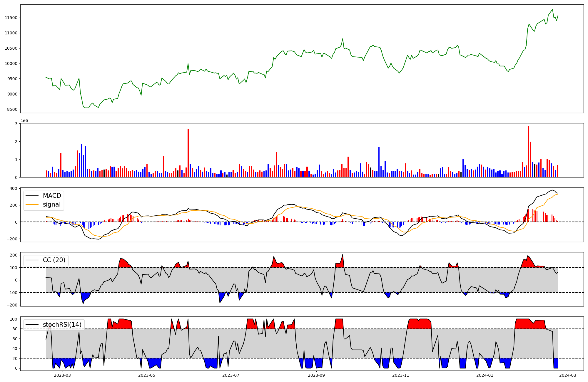This screenshot has width=588, height=382.
Task: Click the 2023-03 x-axis date label
Action: (62, 375)
